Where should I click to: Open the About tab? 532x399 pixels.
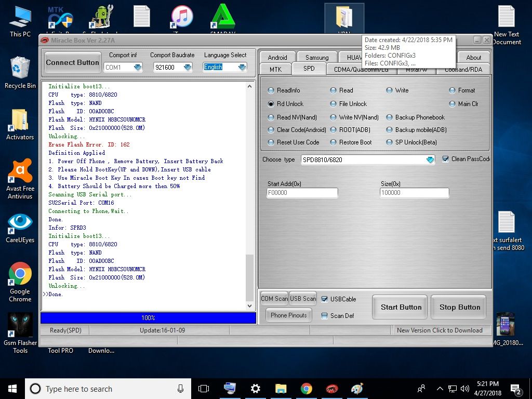(x=474, y=57)
